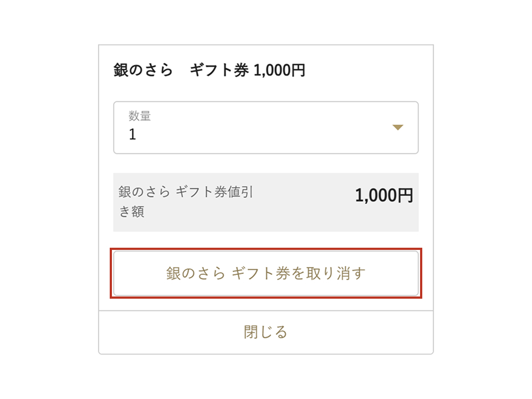This screenshot has height=399, width=532.
Task: Click the red-outlined cancel voucher area
Action: pyautogui.click(x=266, y=273)
